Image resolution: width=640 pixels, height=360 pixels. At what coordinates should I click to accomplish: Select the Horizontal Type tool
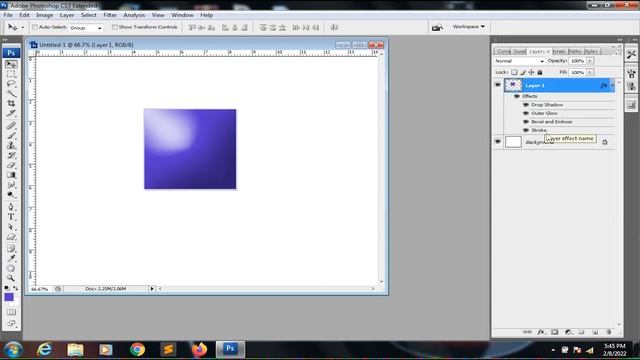(11, 217)
